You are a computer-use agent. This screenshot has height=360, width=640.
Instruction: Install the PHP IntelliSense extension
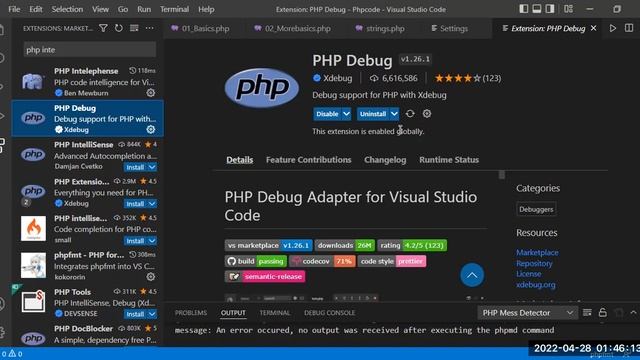135,167
